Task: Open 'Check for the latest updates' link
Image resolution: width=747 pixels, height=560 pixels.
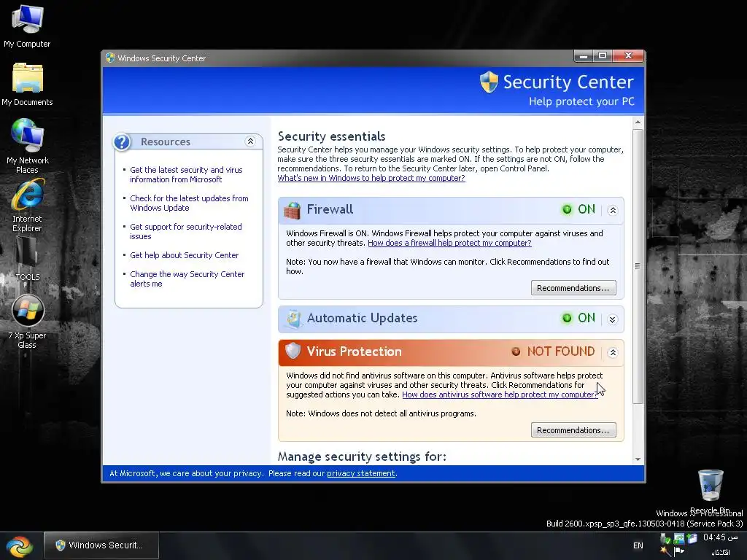Action: coord(189,203)
